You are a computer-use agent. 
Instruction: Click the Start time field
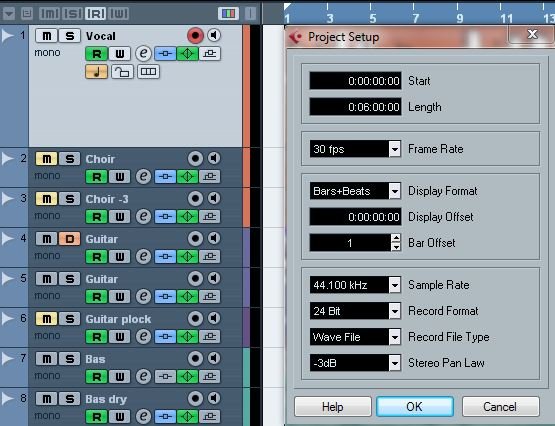[355, 81]
